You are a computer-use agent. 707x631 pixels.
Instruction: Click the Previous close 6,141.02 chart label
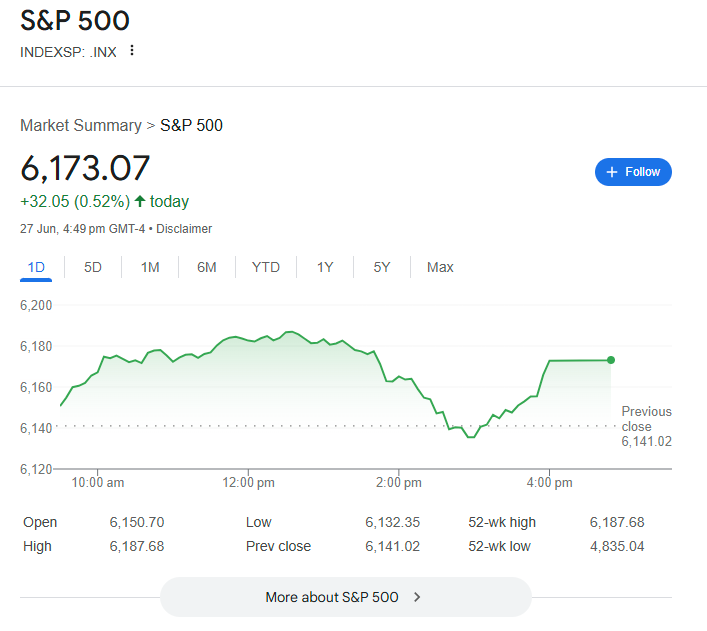tap(647, 426)
